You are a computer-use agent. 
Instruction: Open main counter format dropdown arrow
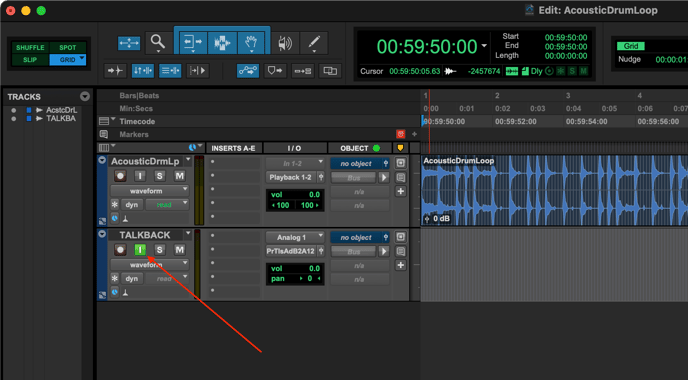pos(484,46)
